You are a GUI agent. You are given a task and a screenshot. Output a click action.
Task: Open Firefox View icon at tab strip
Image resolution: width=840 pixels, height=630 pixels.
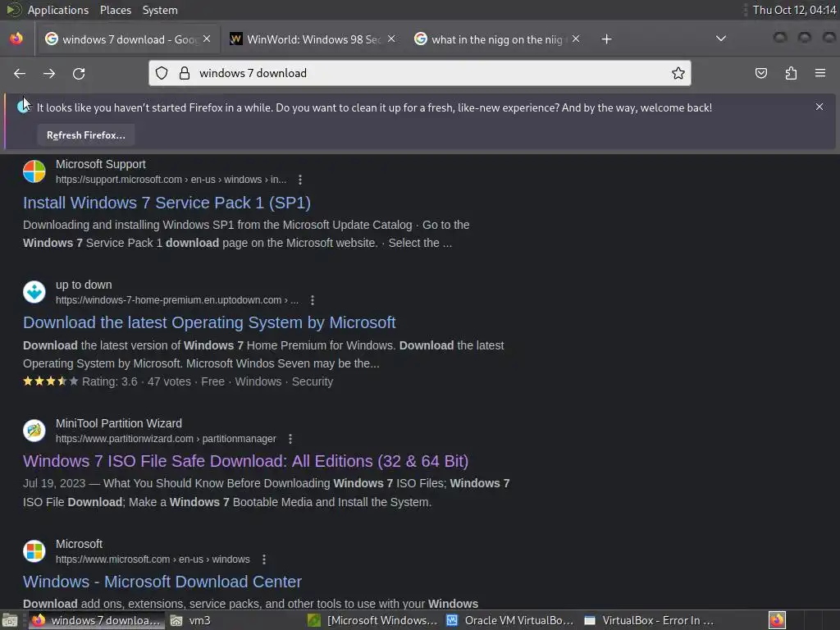click(16, 39)
